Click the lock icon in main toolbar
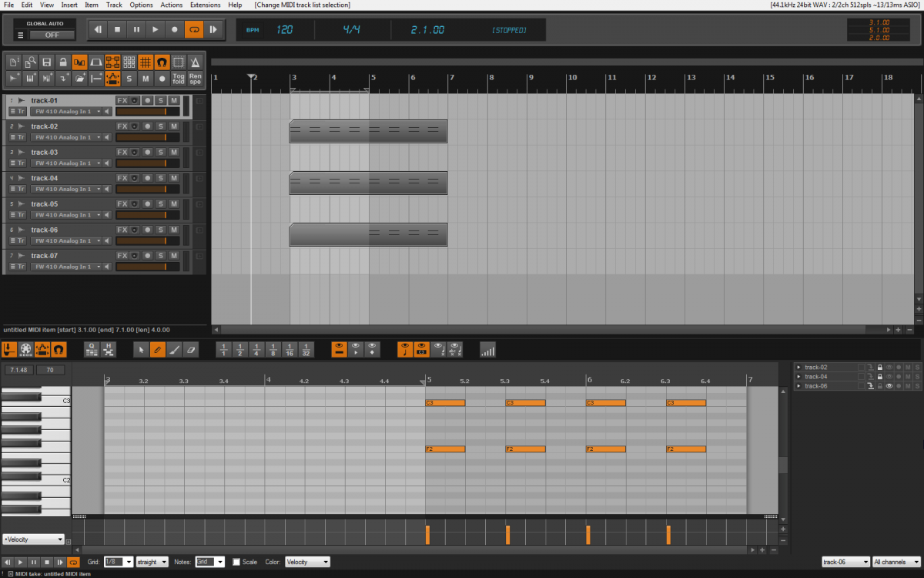Screen dimensions: 924x578 pos(63,62)
